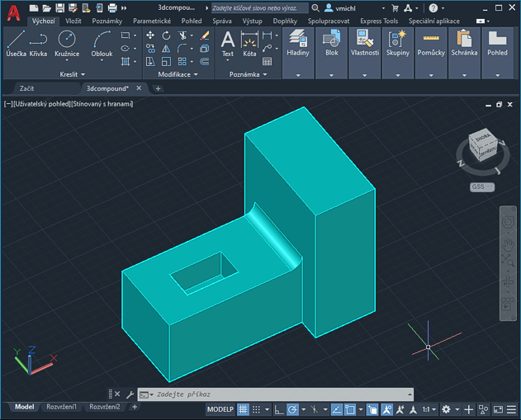Select the Oblouk arc tool

point(102,43)
